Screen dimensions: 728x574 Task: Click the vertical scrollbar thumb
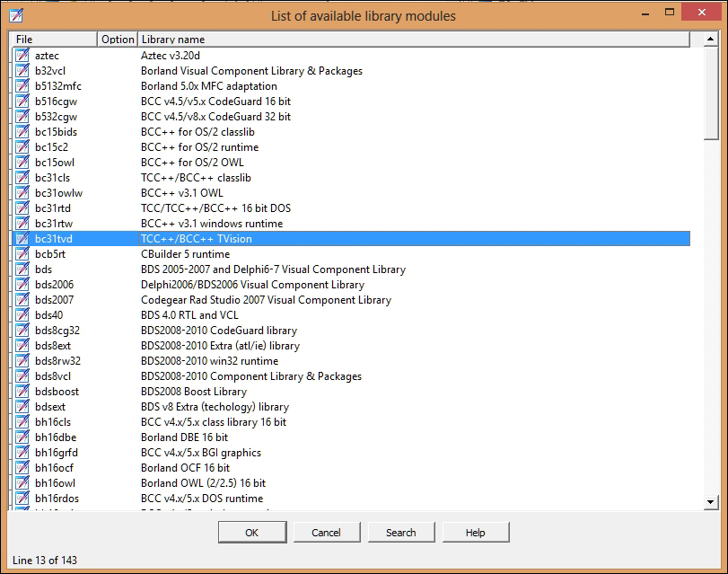click(x=710, y=93)
